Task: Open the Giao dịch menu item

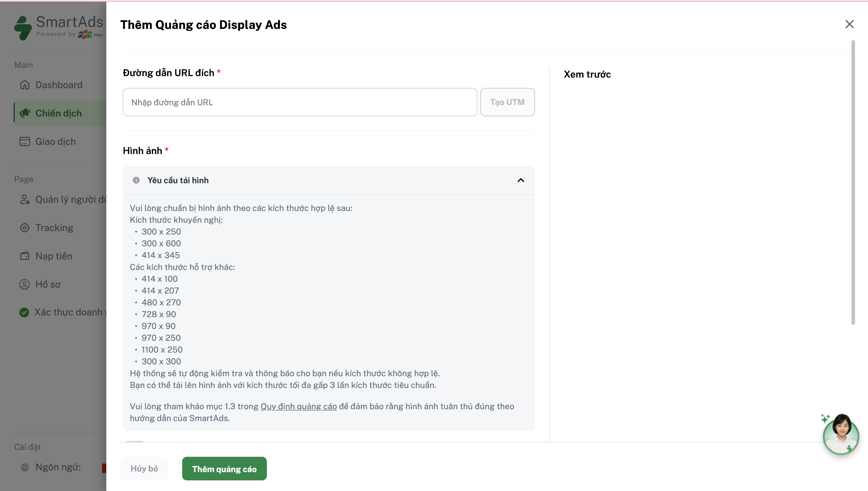Action: [x=56, y=142]
